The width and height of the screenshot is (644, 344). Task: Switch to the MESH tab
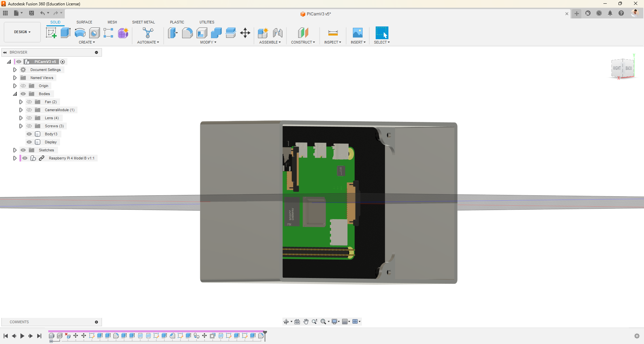(112, 22)
